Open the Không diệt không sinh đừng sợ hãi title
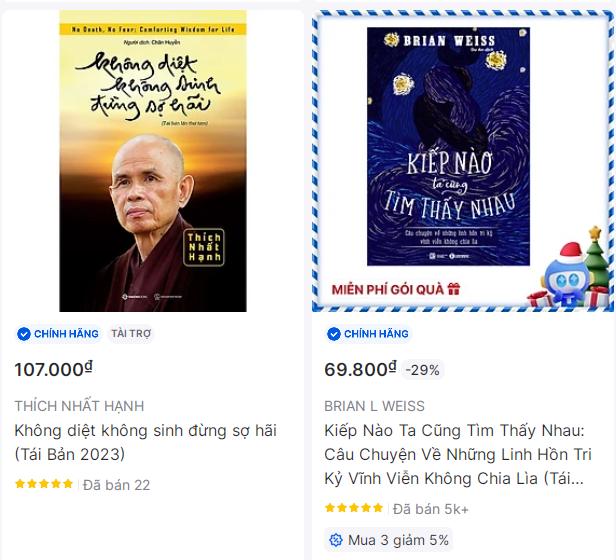The image size is (616, 560). click(x=146, y=442)
